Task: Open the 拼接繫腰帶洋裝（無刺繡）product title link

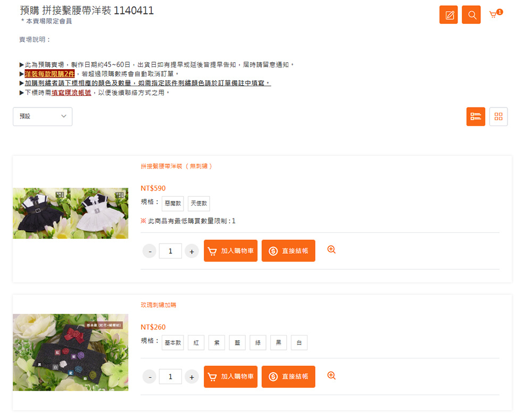Action: pyautogui.click(x=177, y=166)
